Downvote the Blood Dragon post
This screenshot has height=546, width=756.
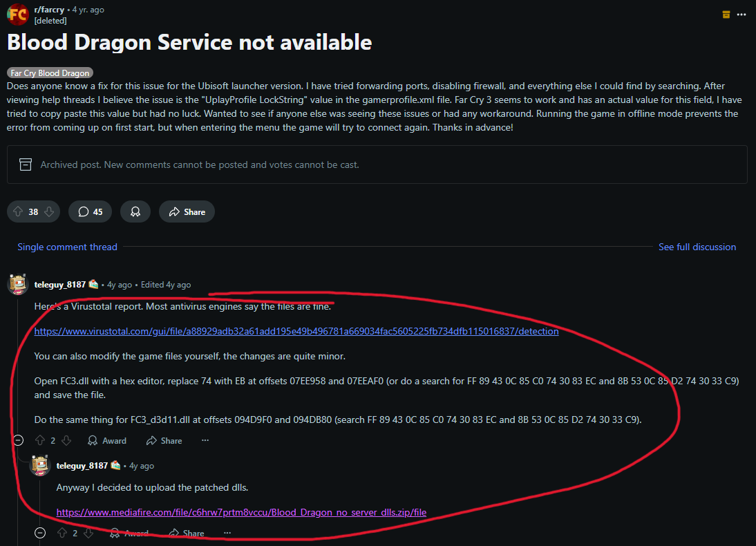tap(48, 211)
